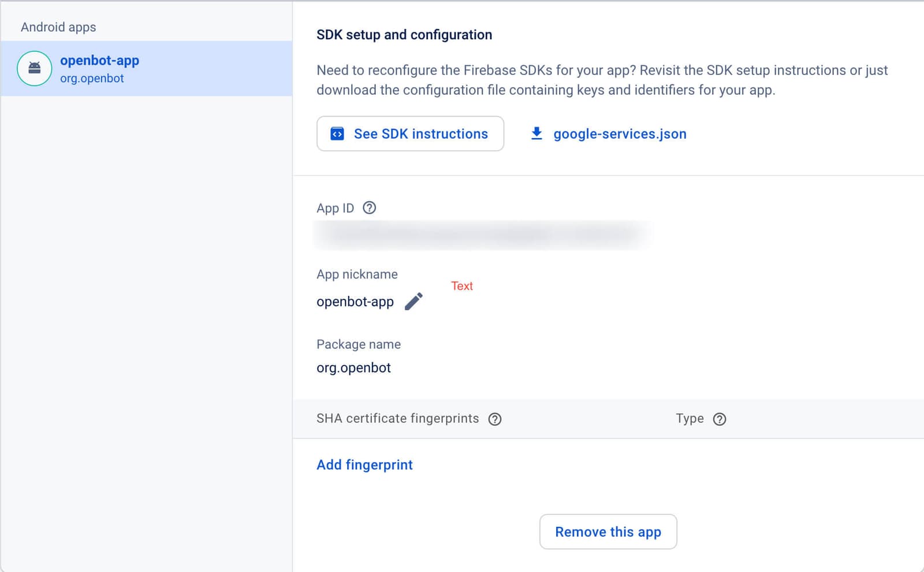Viewport: 924px width, 572px height.
Task: Open help icon beside SHA certificate fingerprints
Action: click(495, 419)
